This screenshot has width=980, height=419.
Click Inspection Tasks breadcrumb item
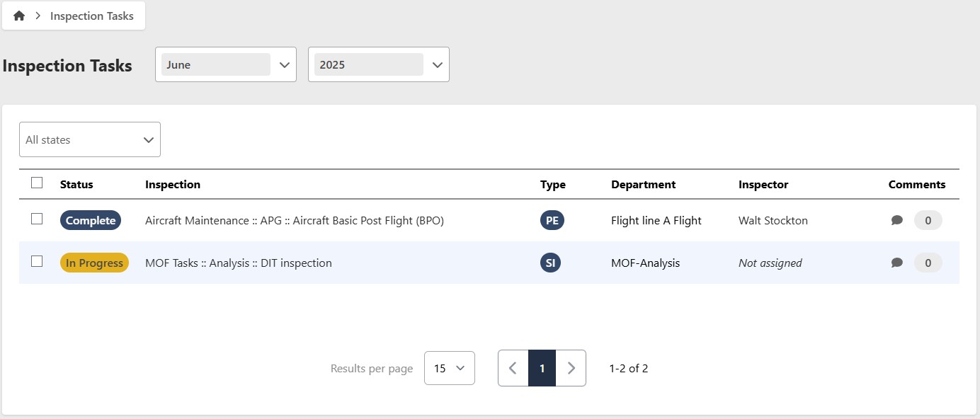[x=91, y=16]
